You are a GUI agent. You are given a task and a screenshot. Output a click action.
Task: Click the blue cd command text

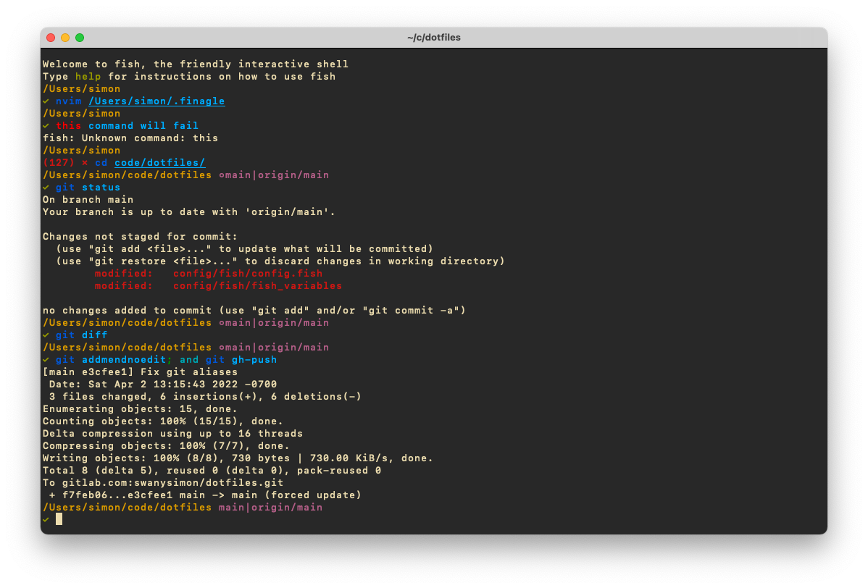tap(101, 162)
